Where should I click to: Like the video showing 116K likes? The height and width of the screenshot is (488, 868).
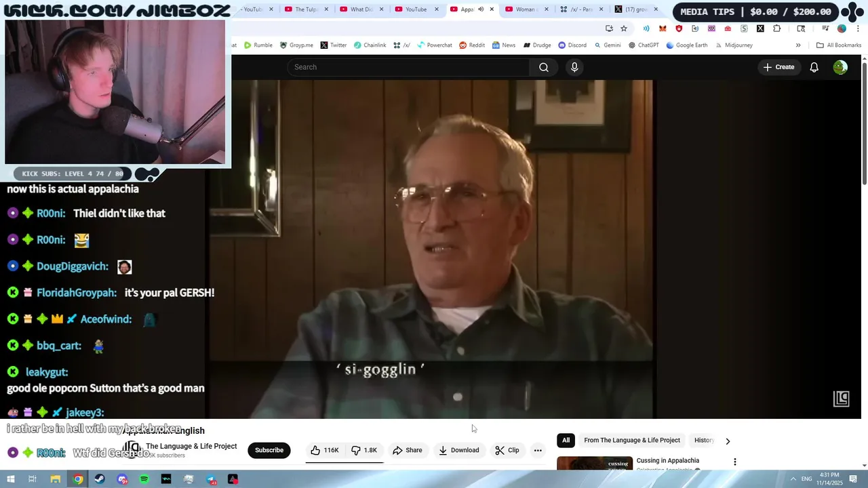[x=325, y=450]
